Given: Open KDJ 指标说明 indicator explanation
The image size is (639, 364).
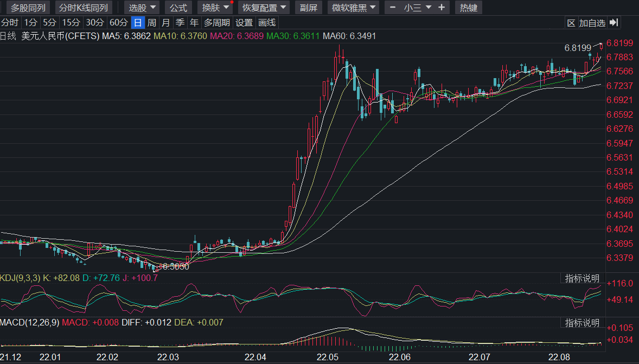Looking at the screenshot, I should tap(582, 278).
